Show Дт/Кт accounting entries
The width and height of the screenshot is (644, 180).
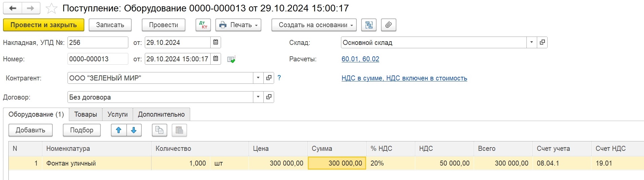point(203,25)
